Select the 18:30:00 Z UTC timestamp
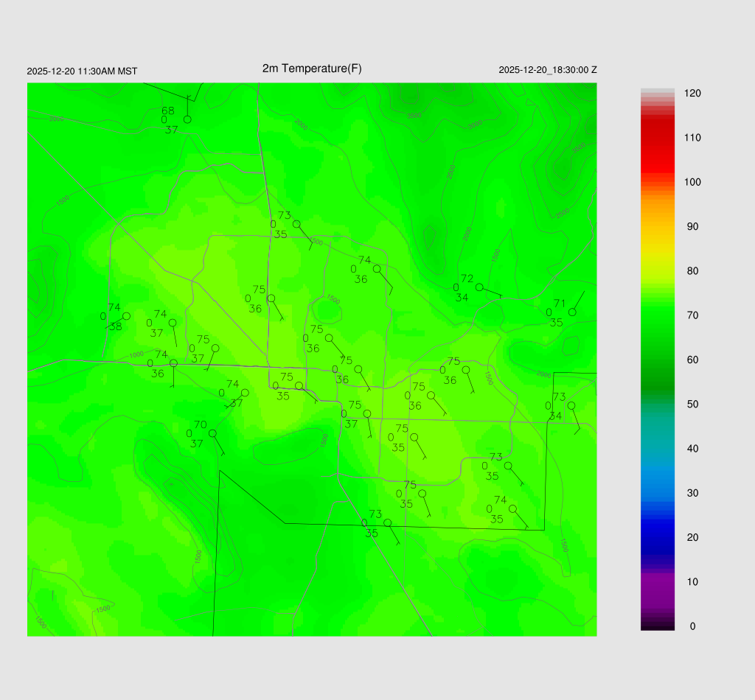755x700 pixels. 548,70
